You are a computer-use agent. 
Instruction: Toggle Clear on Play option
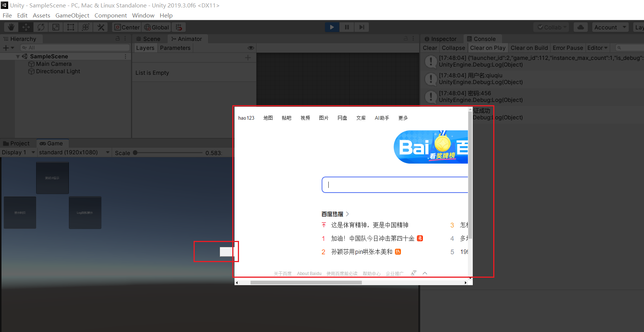tap(488, 48)
